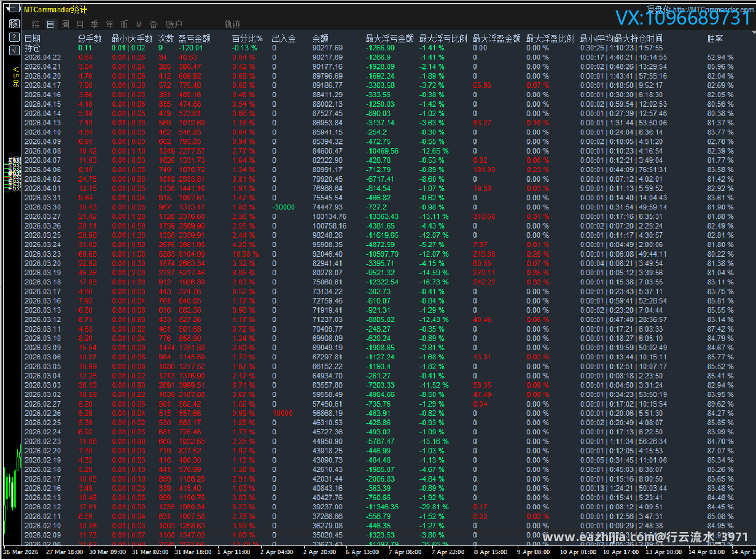The image size is (756, 559).
Task: Open the M tab
Action: (x=139, y=25)
